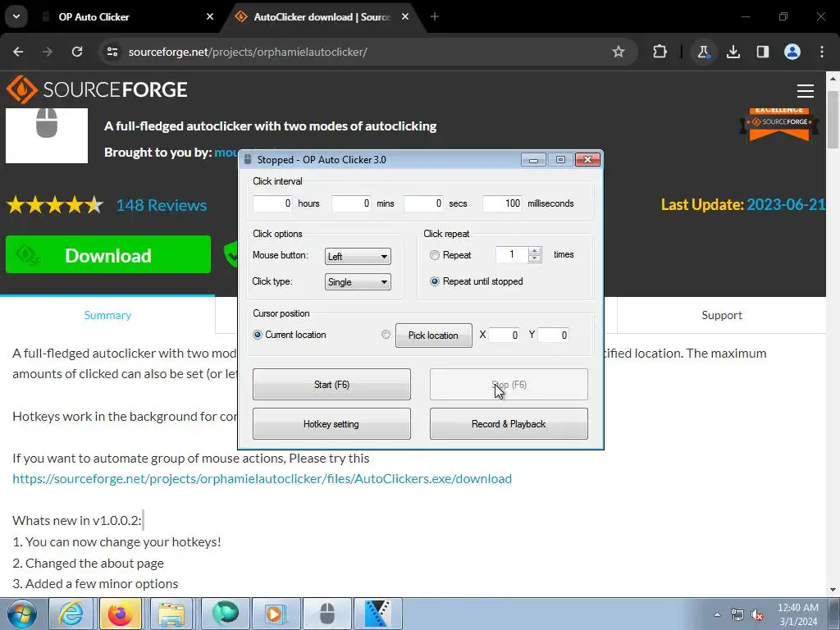Image resolution: width=840 pixels, height=630 pixels.
Task: Click the secs input field
Action: point(424,203)
